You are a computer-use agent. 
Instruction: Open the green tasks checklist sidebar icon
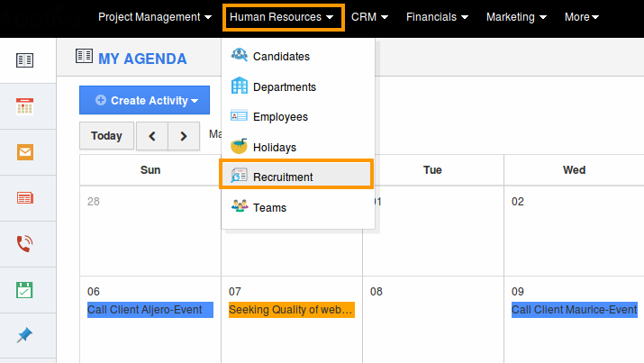click(x=24, y=289)
